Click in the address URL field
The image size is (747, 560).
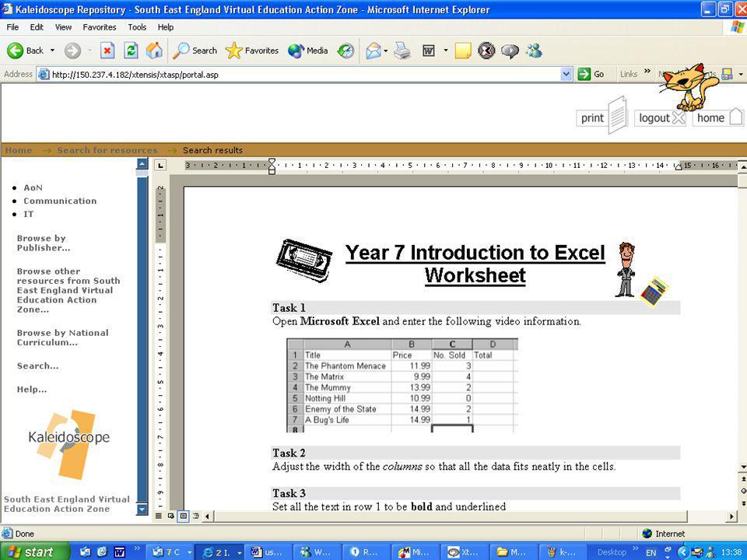pos(305,75)
